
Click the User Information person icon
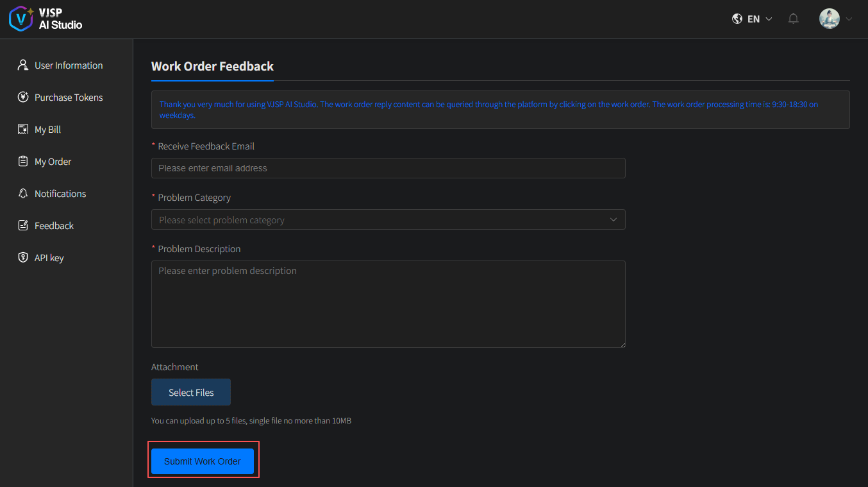23,65
